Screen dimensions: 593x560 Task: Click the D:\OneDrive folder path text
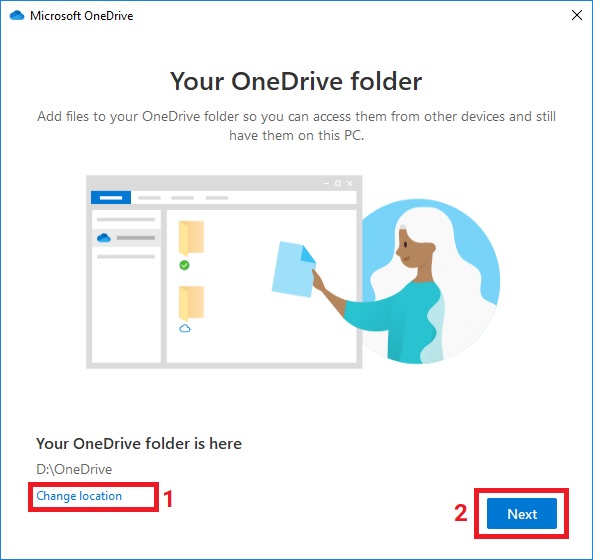[x=74, y=469]
